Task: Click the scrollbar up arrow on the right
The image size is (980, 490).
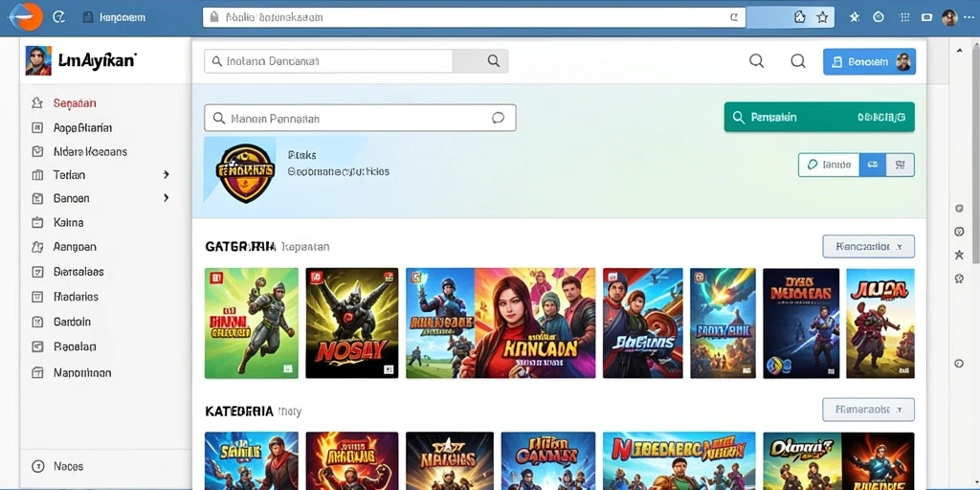Action: pos(959,49)
